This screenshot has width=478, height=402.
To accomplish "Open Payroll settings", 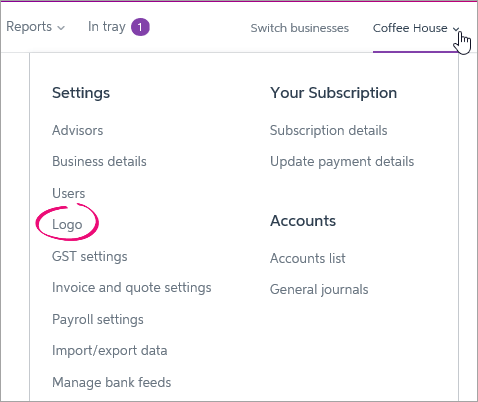I will pyautogui.click(x=98, y=319).
